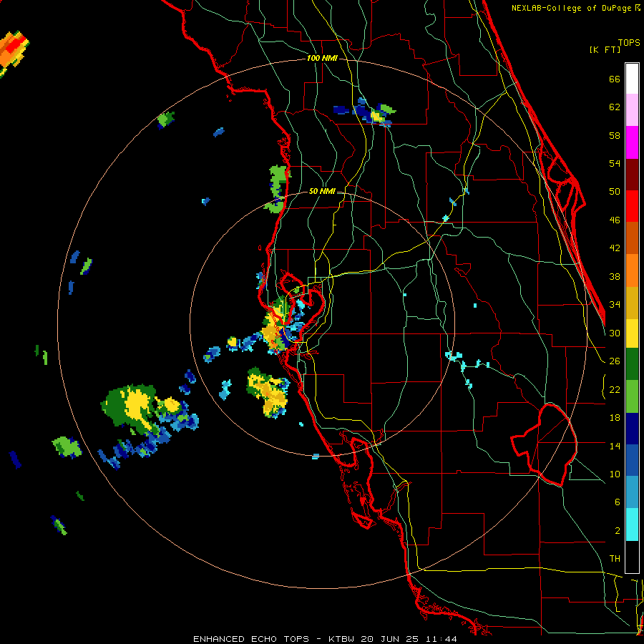Click the 10 legend value
Viewport: 644px width, 644px height.
coord(615,474)
